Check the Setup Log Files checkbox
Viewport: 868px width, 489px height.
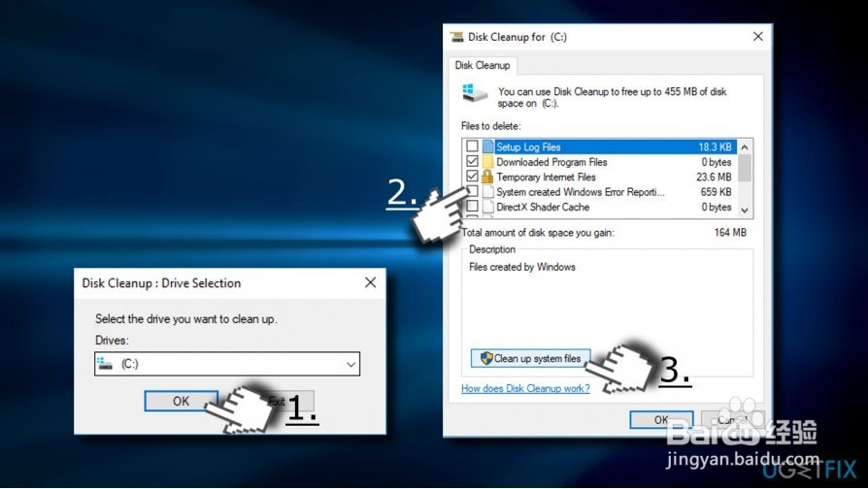point(472,147)
